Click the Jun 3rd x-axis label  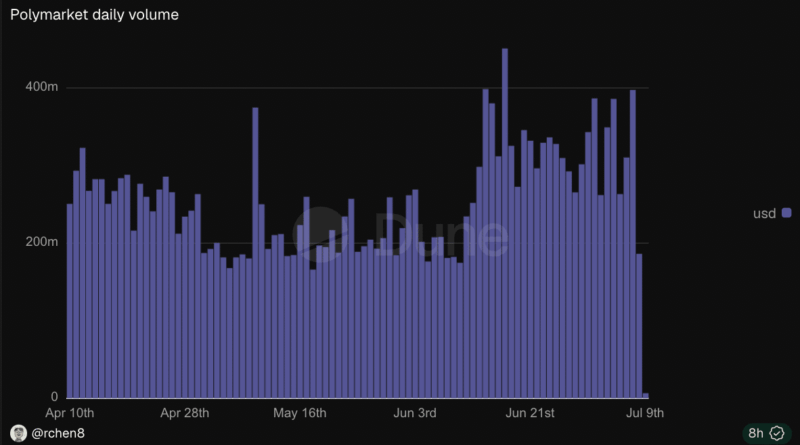coord(415,413)
